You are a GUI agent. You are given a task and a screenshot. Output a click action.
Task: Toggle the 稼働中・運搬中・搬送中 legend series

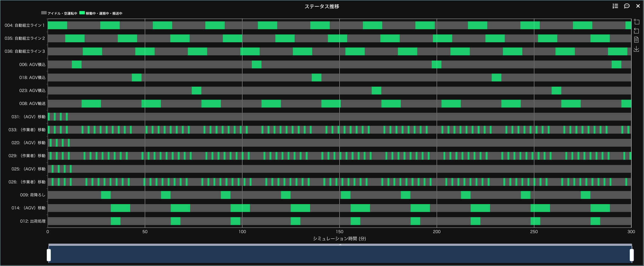tap(101, 13)
